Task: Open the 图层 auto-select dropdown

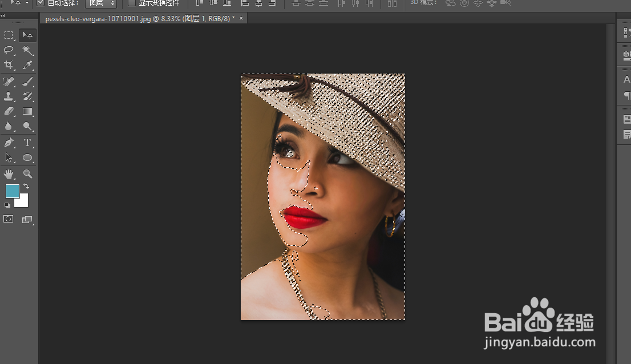Action: point(101,3)
